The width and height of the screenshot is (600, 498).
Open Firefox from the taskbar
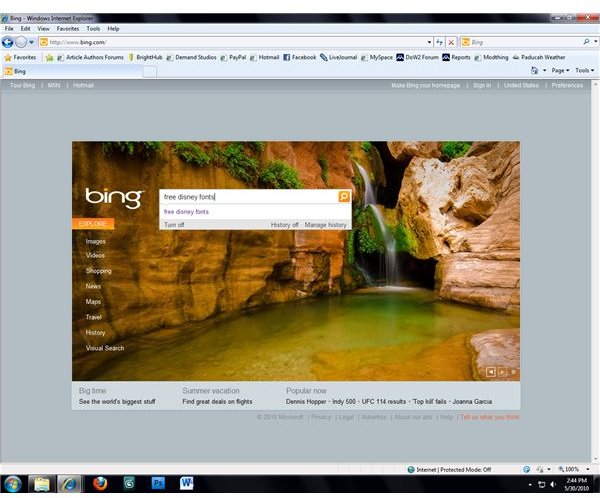[x=100, y=484]
